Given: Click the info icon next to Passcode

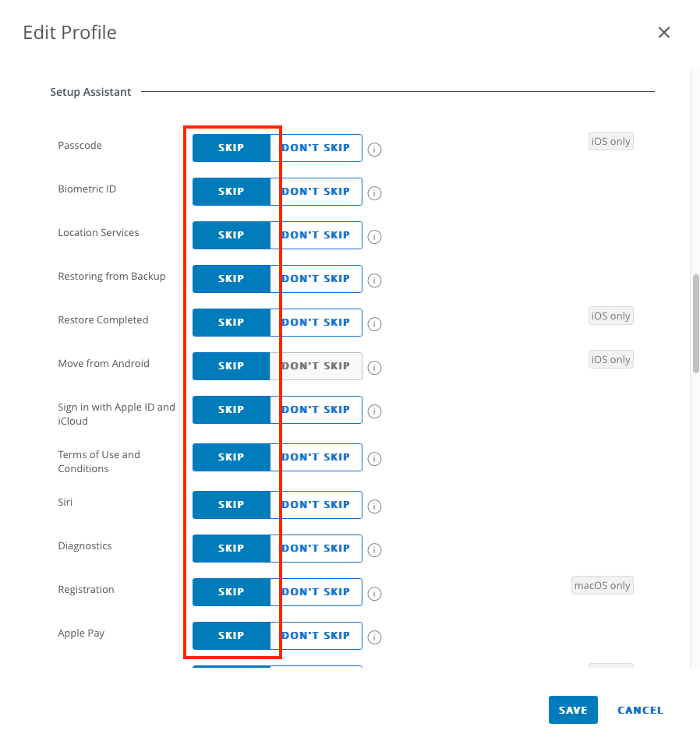Looking at the screenshot, I should [x=374, y=150].
